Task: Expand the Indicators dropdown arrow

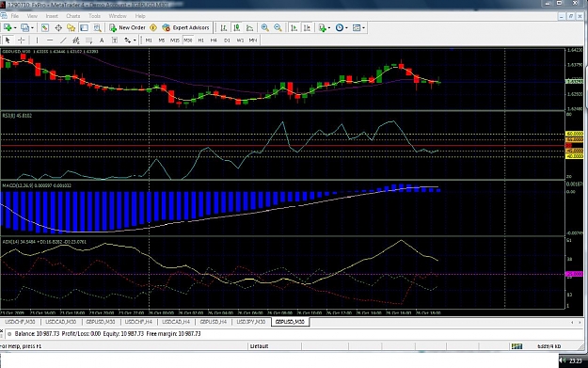Action: [x=329, y=28]
